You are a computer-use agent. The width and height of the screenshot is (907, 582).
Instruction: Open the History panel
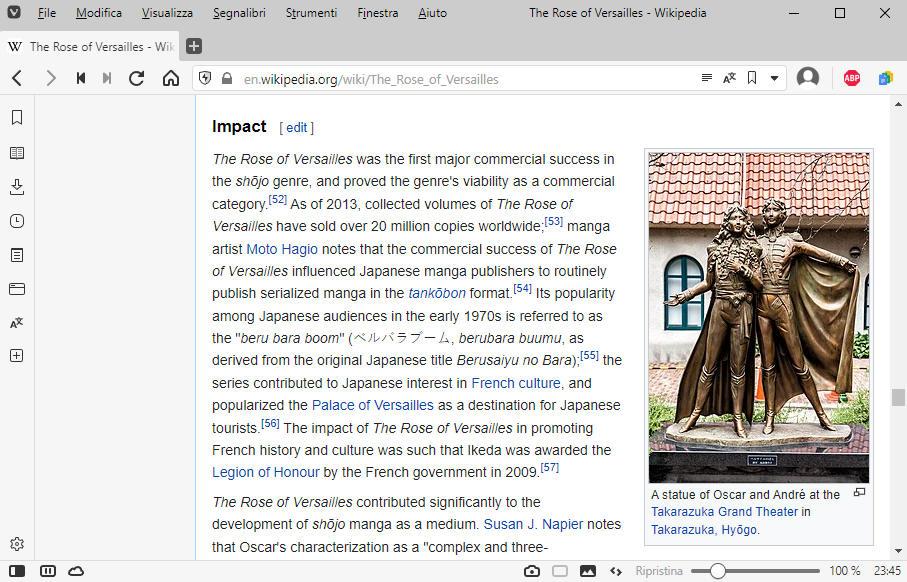pos(17,221)
